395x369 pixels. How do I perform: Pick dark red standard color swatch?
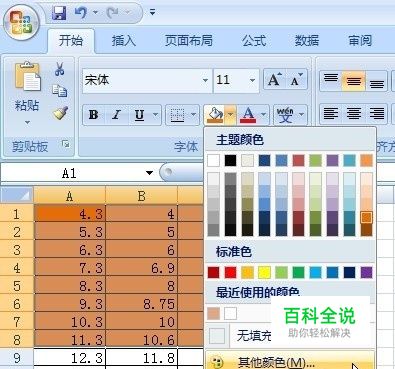click(213, 272)
